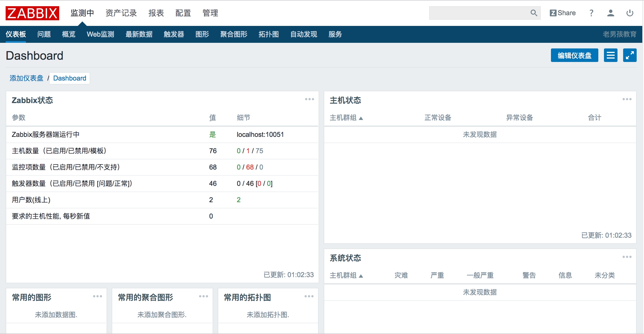Click 未添加数据图. message text
The width and height of the screenshot is (644, 334).
pos(56,315)
